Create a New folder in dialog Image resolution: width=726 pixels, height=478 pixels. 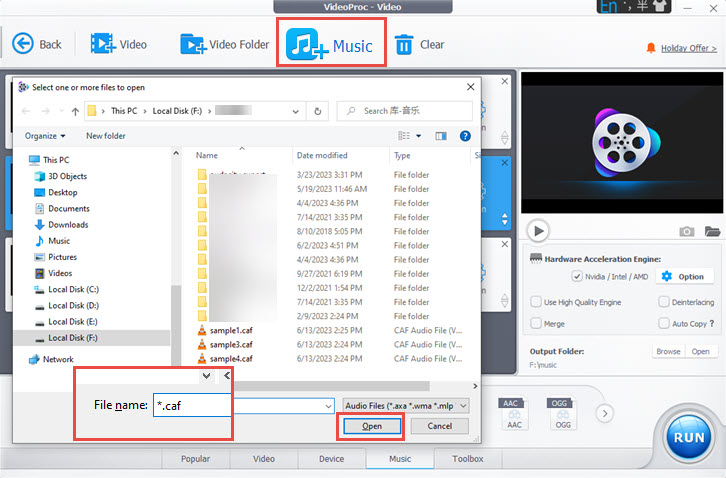tap(106, 136)
